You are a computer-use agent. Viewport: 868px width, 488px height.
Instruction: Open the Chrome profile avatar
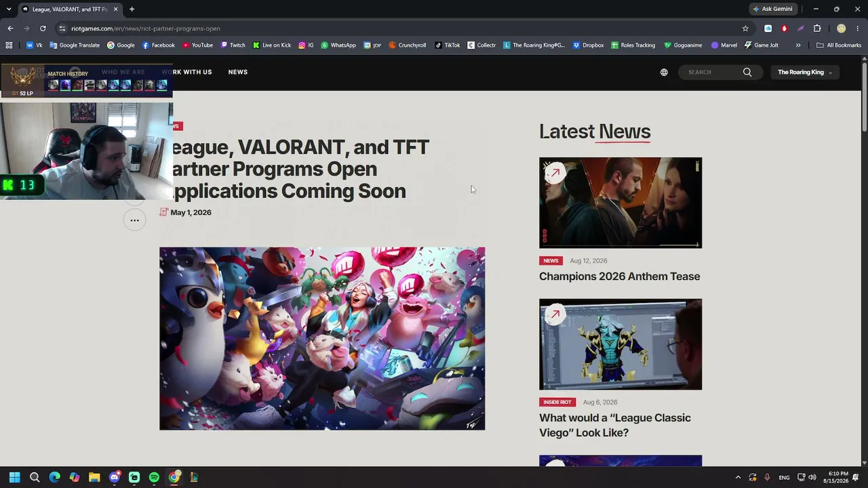tap(842, 28)
